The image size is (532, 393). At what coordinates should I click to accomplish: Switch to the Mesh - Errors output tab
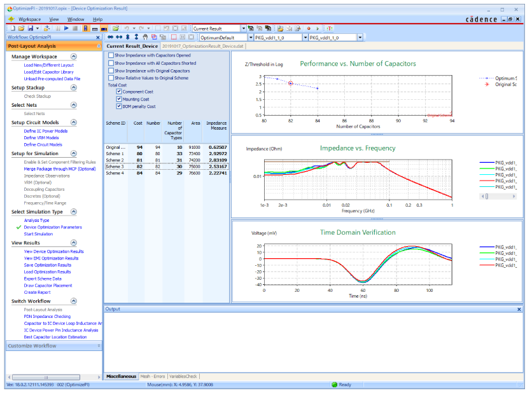tap(153, 376)
